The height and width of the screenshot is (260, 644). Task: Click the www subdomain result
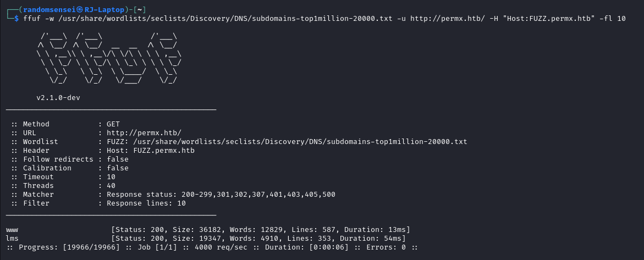click(x=12, y=230)
